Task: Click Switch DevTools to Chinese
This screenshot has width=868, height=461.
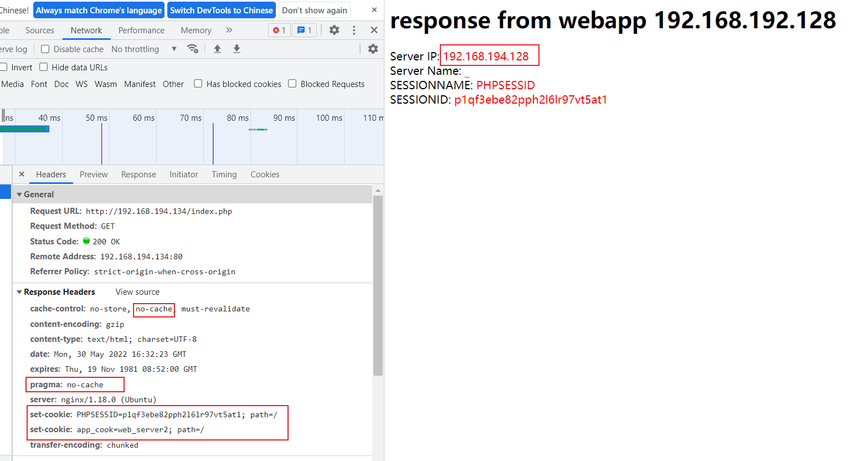Action: (x=222, y=10)
